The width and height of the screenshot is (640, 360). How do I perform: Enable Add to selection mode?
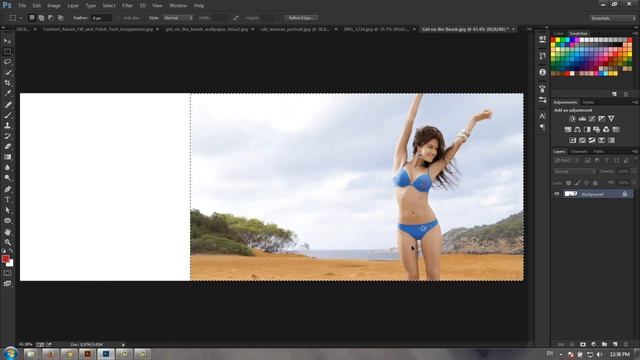[41, 18]
